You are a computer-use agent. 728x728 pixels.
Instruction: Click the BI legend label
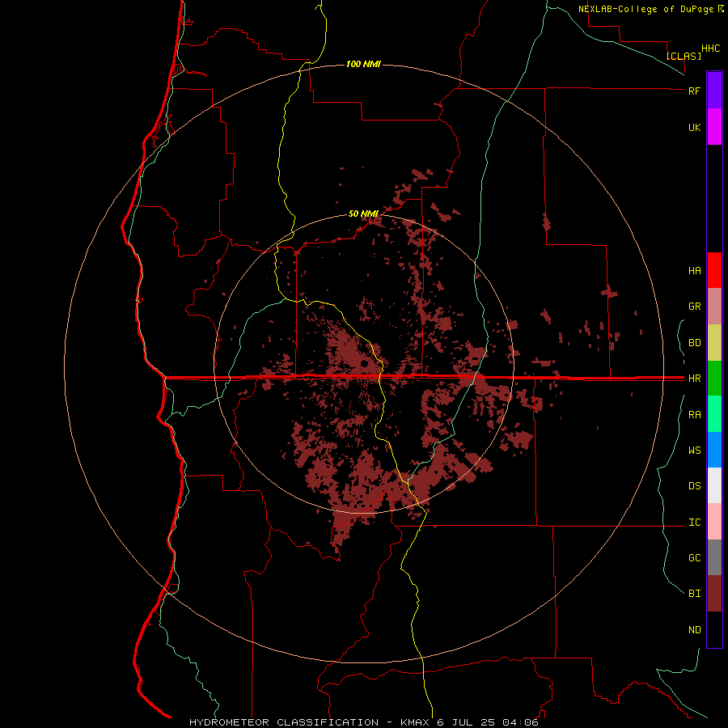694,594
